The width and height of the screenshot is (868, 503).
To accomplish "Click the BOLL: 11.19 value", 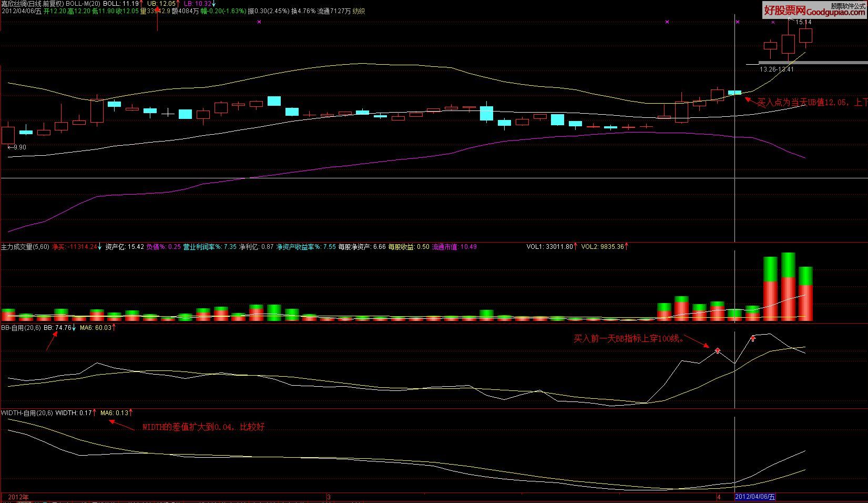I will coord(121,3).
